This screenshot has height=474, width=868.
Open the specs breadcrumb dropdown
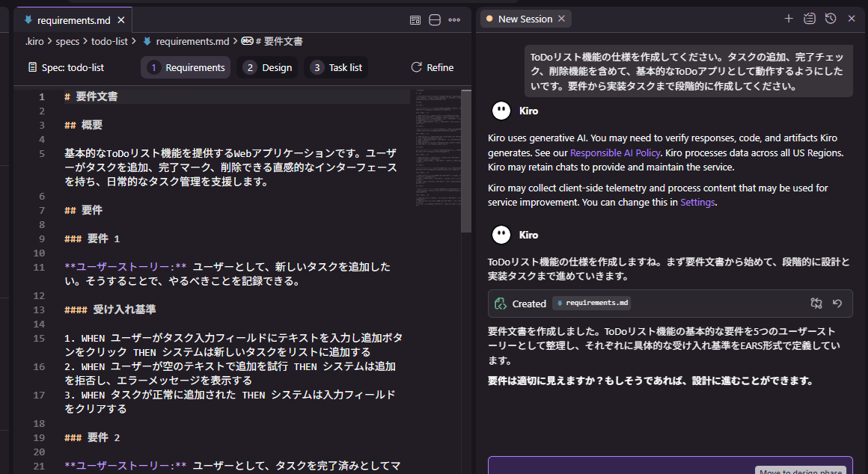pyautogui.click(x=67, y=41)
